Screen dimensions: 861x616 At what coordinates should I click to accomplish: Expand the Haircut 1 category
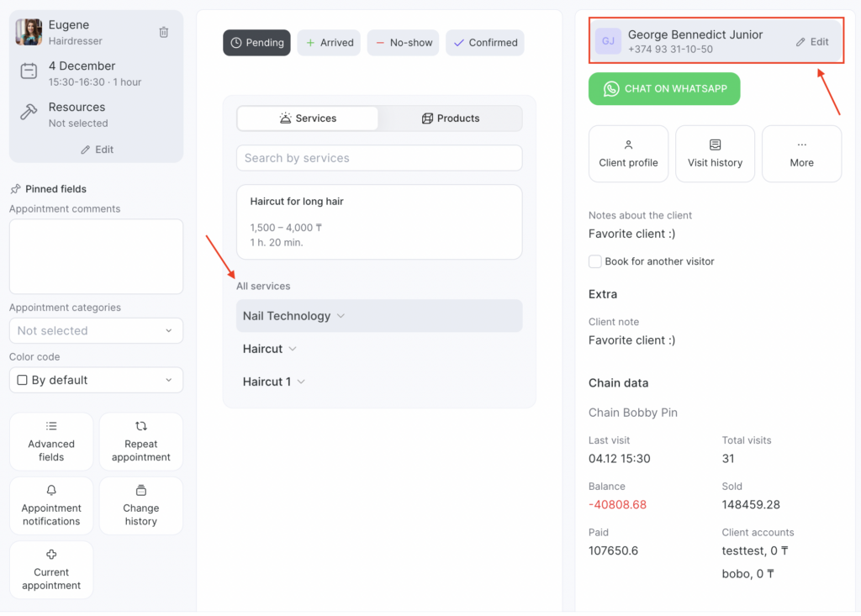click(x=274, y=382)
